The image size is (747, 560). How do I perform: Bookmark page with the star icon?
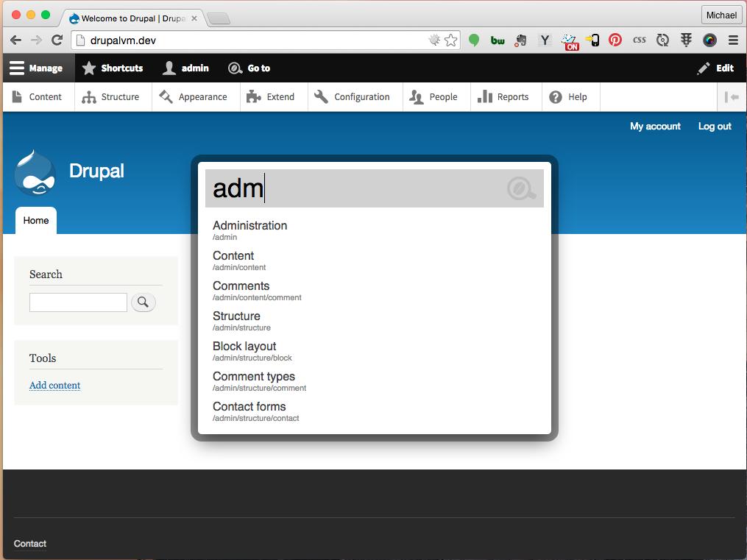(x=450, y=40)
